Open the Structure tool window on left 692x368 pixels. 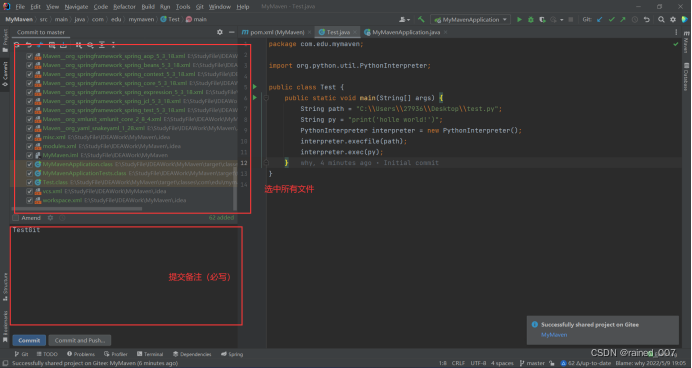[5, 287]
